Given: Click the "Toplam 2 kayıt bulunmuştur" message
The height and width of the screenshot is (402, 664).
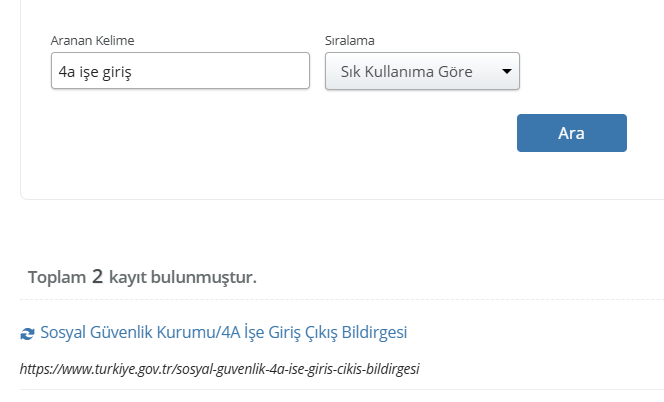Looking at the screenshot, I should [142, 277].
